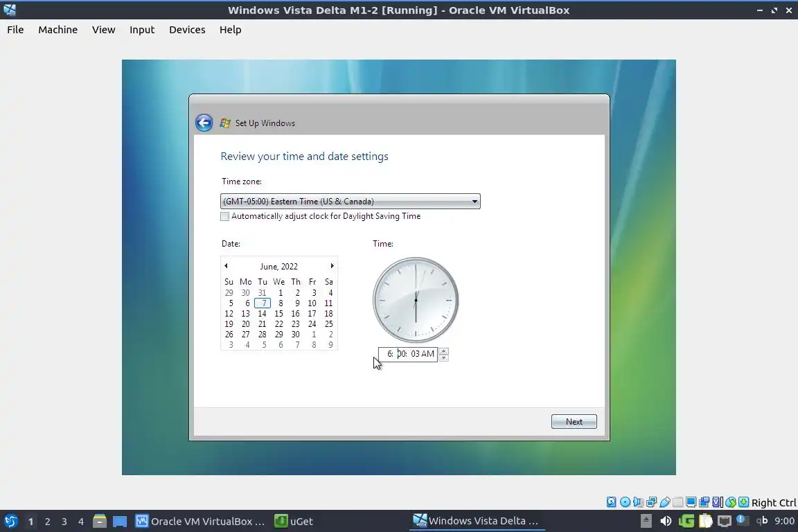Select June 12 in the calendar
The width and height of the screenshot is (798, 532).
coord(229,314)
